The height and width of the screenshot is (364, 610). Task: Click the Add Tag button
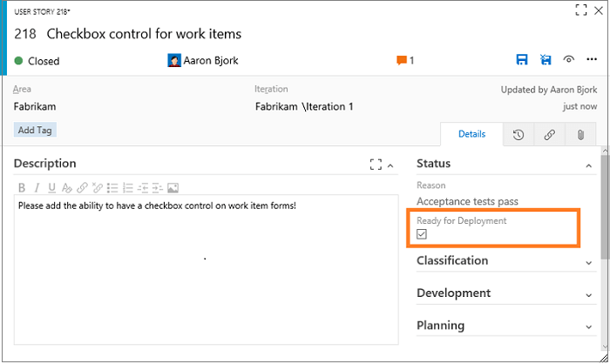click(36, 130)
